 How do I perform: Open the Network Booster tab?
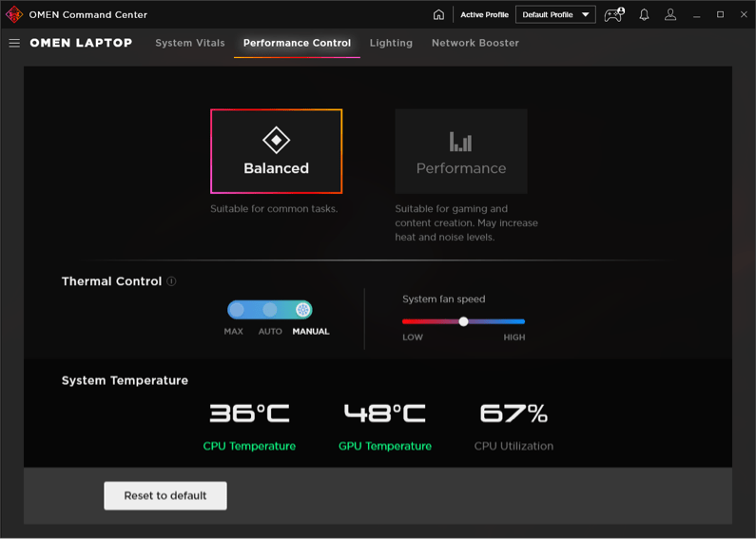(475, 43)
